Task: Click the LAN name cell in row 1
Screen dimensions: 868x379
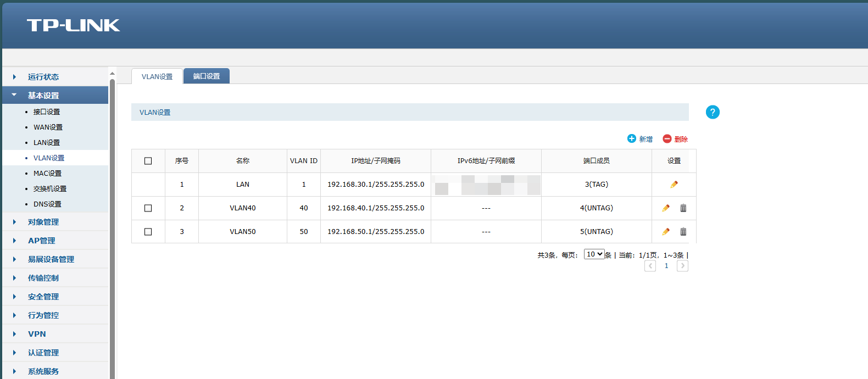Action: [243, 185]
